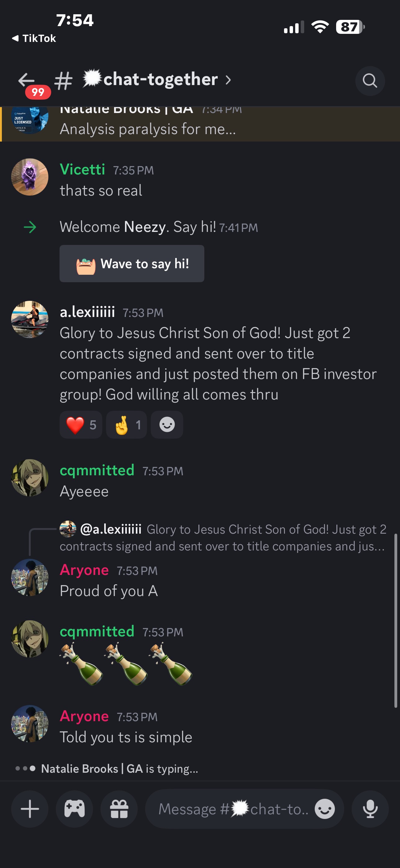Tap the Aryone username on Proud message
Image resolution: width=400 pixels, height=868 pixels.
pyautogui.click(x=84, y=570)
